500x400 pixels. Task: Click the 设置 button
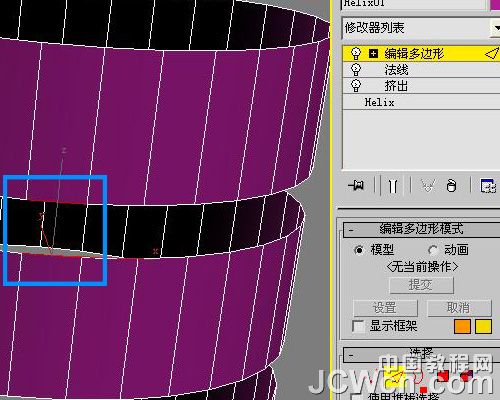385,307
